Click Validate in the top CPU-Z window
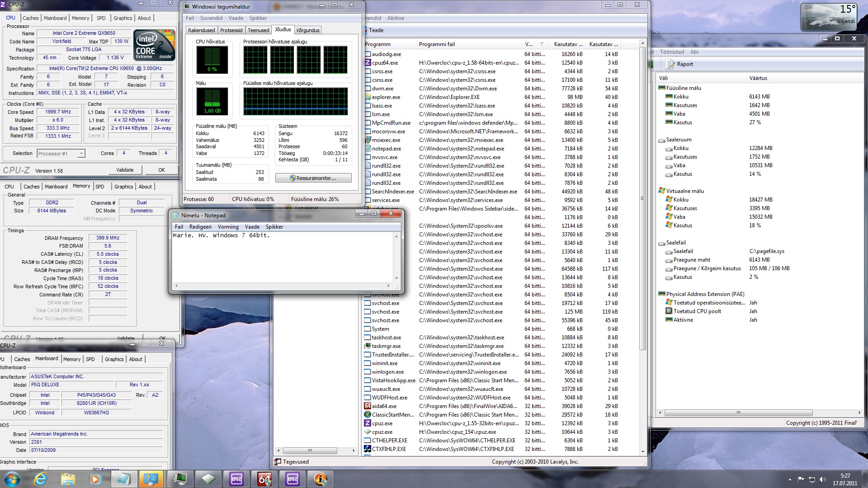 (125, 170)
